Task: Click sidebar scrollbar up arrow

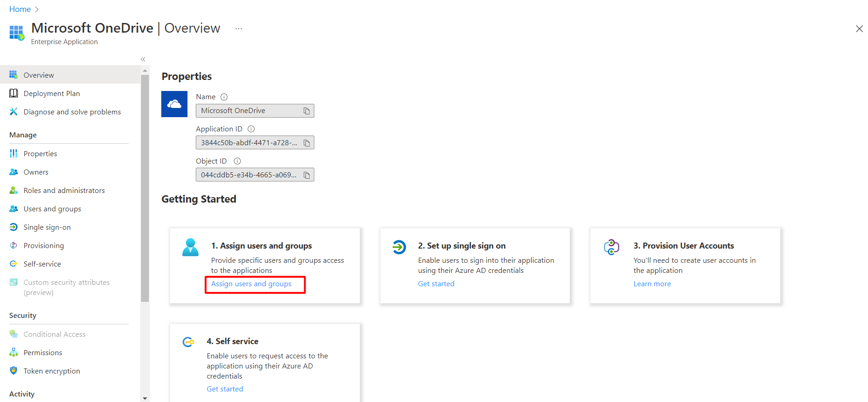Action: tap(145, 71)
